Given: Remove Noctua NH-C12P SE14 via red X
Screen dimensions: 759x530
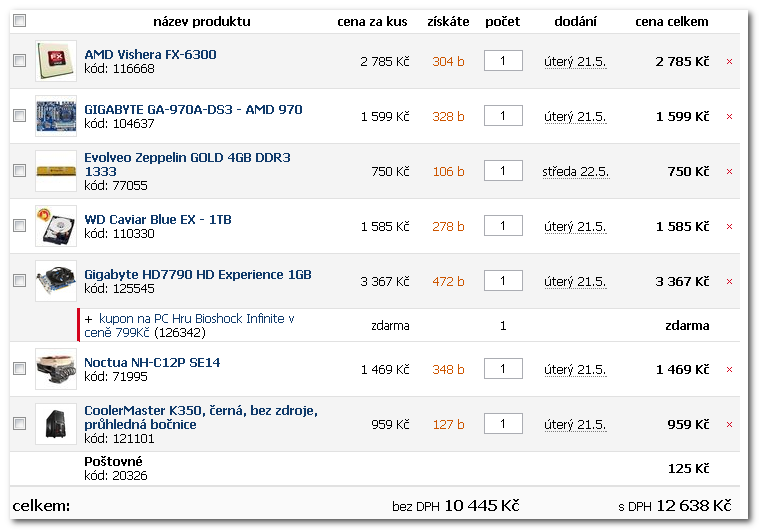Looking at the screenshot, I should click(729, 370).
